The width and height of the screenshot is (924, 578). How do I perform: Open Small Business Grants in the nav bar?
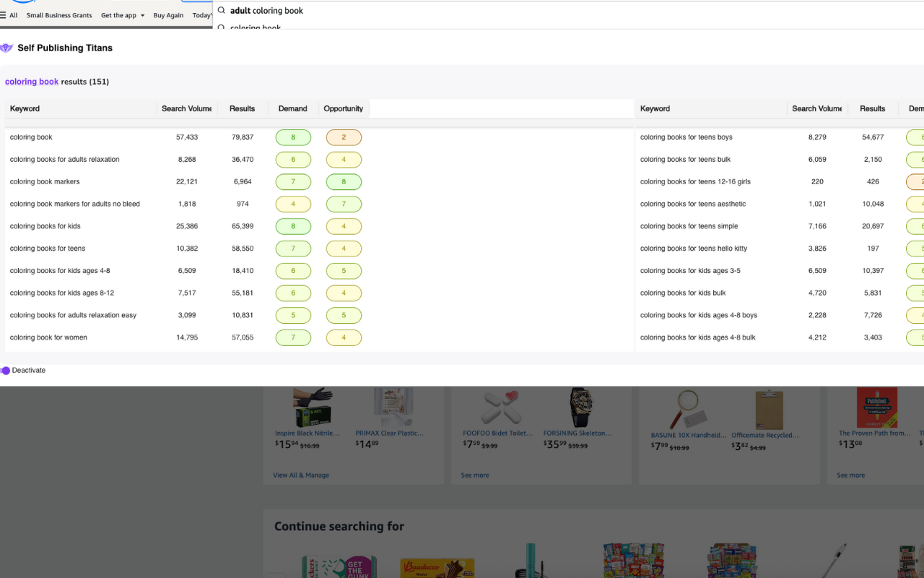[x=58, y=14]
